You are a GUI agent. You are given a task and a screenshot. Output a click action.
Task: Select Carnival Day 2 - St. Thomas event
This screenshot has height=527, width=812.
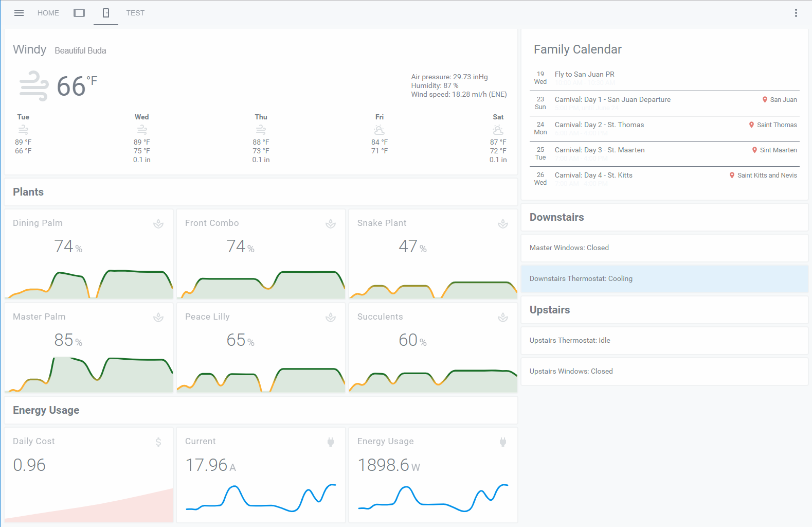(x=599, y=125)
